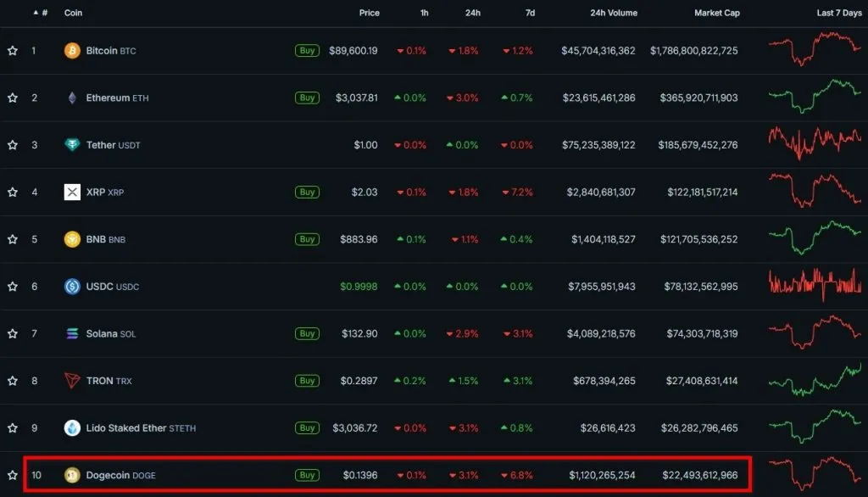
Task: Click Solana price $132.90
Action: click(x=359, y=333)
